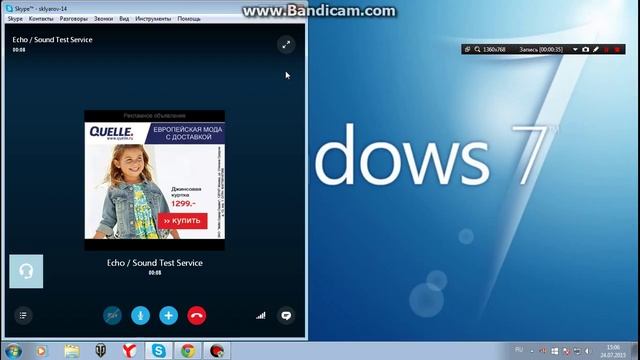Stop recording with red Bandicam button
The image size is (640, 360).
pyautogui.click(x=617, y=49)
